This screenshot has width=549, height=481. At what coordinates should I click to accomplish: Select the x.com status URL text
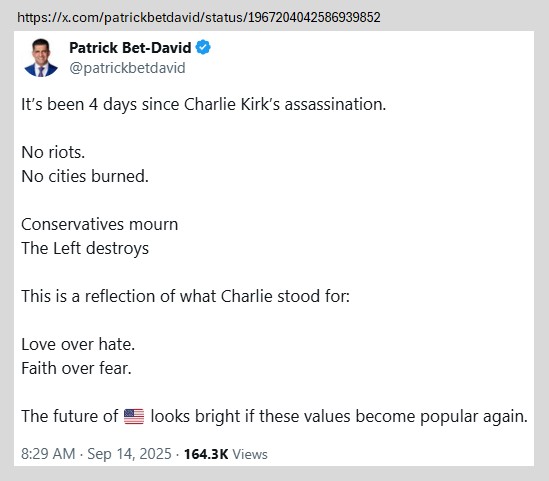(199, 17)
